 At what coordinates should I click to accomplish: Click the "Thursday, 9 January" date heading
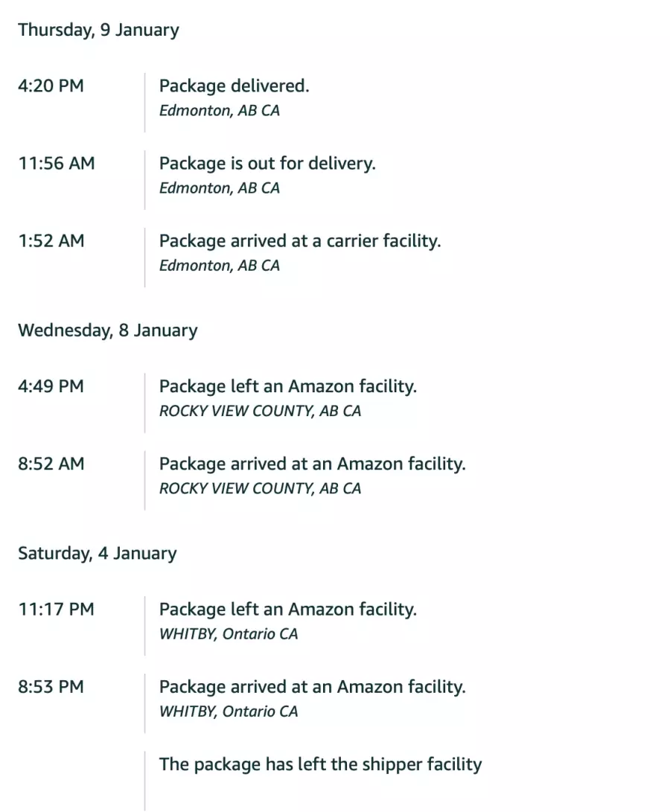(98, 31)
